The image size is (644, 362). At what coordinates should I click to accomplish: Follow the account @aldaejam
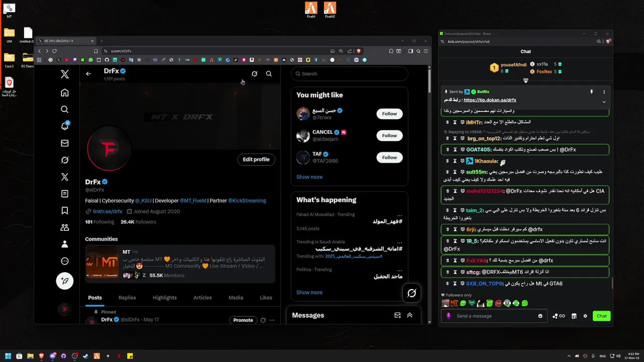pos(389,135)
